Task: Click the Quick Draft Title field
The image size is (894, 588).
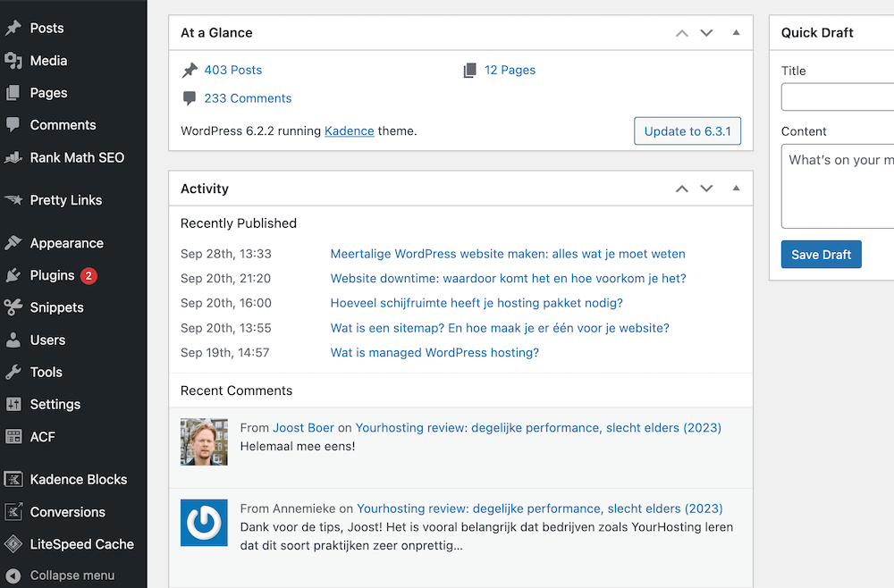Action: [837, 97]
